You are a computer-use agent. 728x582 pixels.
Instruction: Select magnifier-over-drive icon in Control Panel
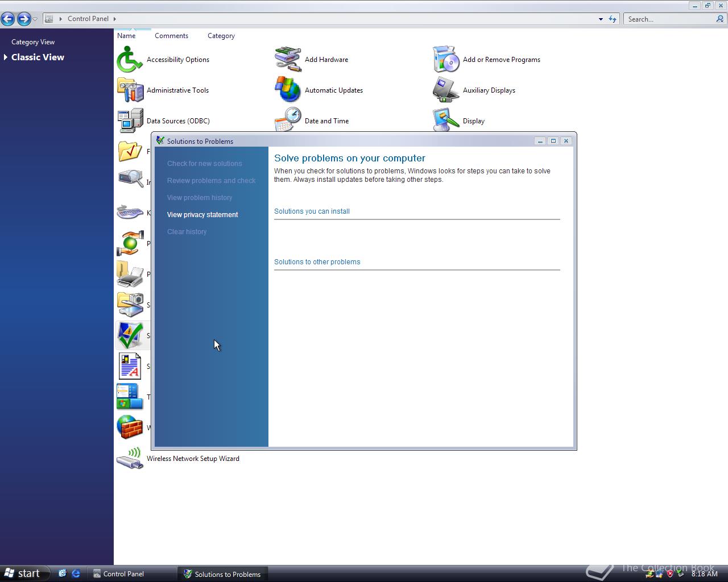(130, 179)
